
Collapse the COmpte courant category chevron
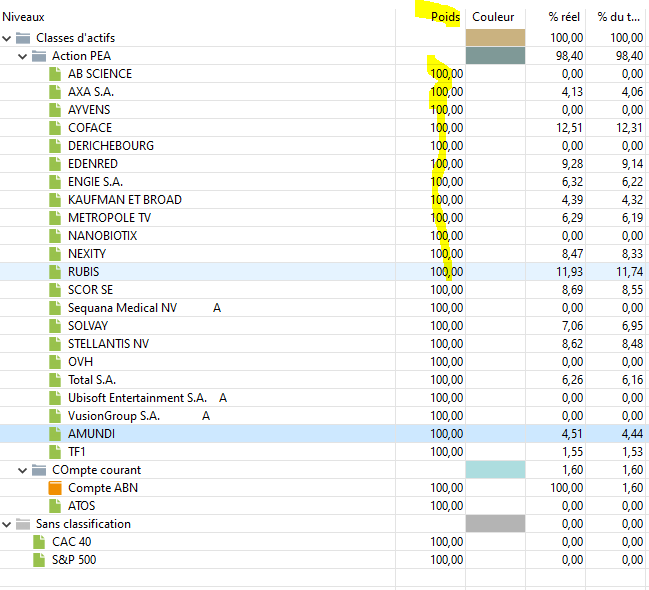point(22,471)
